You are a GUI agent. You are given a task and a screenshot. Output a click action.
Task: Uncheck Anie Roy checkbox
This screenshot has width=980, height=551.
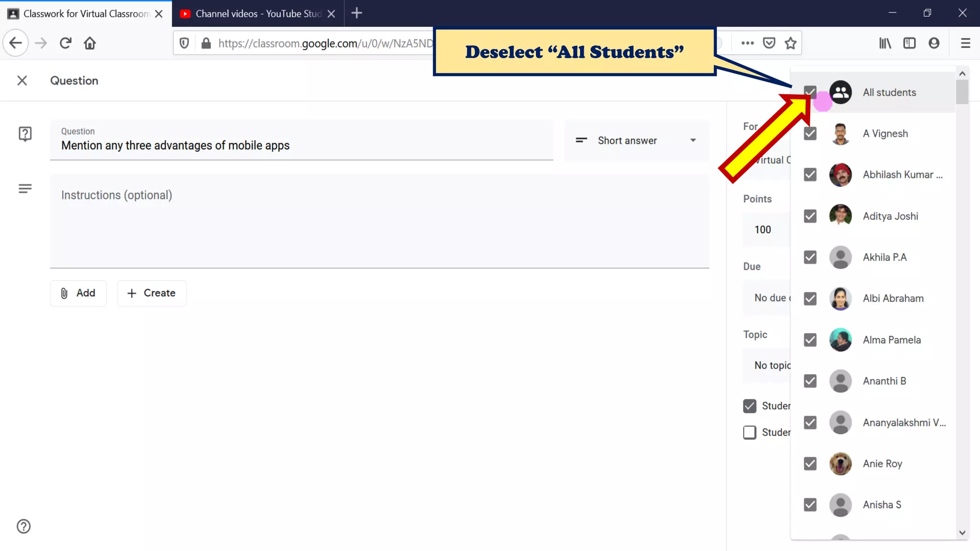point(810,463)
